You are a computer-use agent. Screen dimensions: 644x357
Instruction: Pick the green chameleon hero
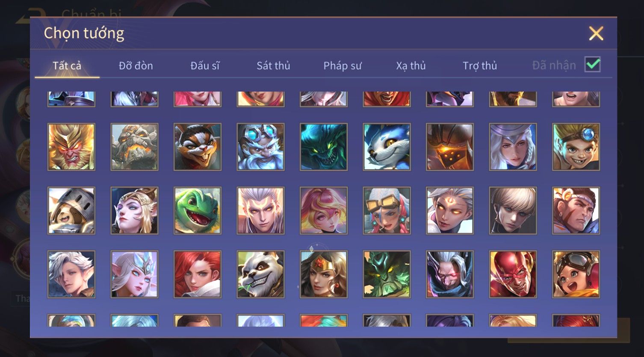[x=198, y=211]
